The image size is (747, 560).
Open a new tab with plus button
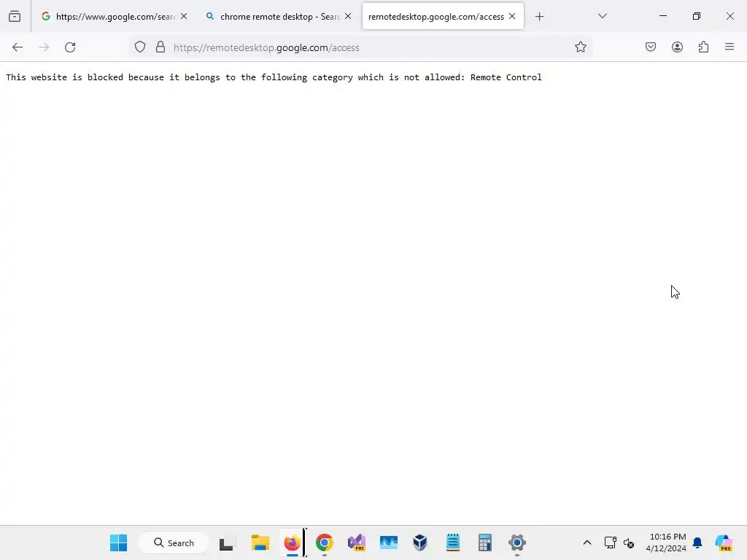point(539,17)
